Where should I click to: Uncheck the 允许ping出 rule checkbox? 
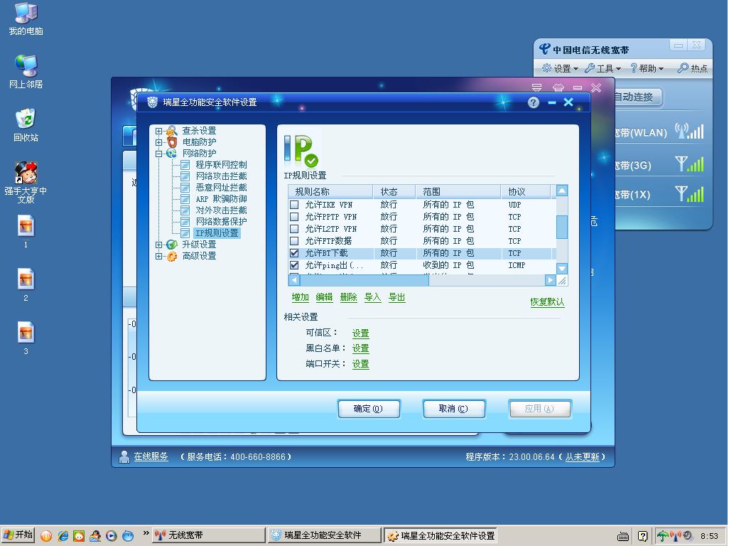click(x=294, y=264)
